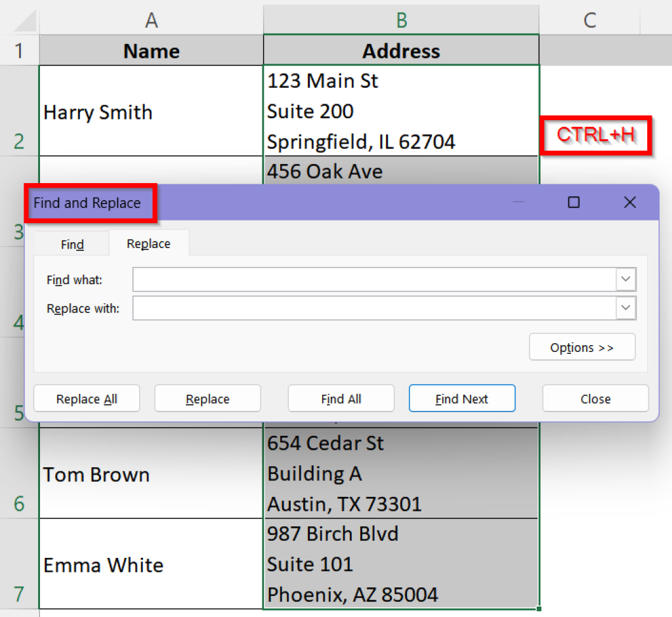Select Emma White's name cell
Image resolution: width=672 pixels, height=617 pixels.
pos(151,564)
